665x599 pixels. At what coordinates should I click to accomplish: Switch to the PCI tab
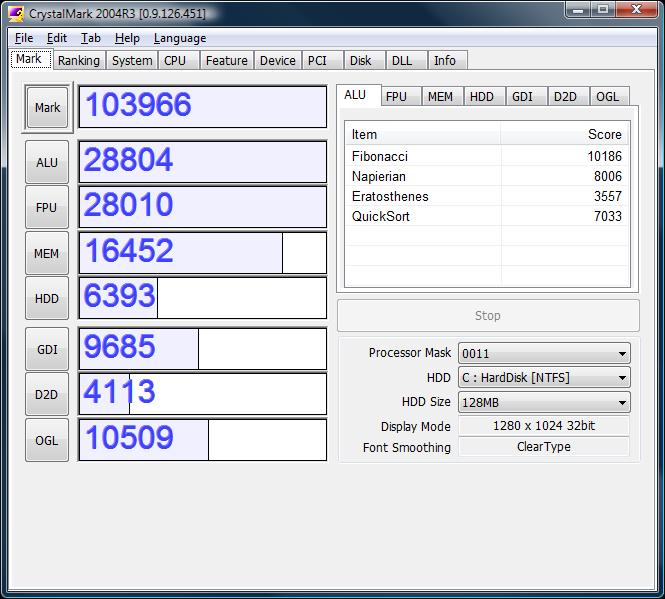pos(322,61)
